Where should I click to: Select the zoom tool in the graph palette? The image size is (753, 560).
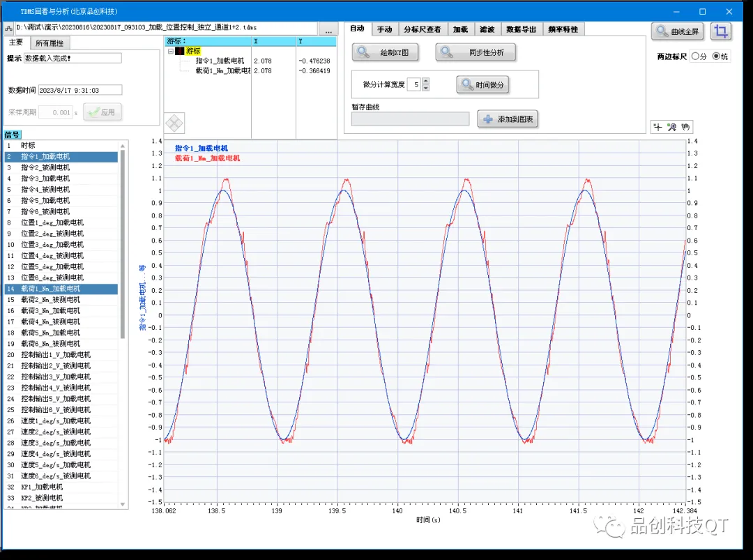click(x=671, y=127)
